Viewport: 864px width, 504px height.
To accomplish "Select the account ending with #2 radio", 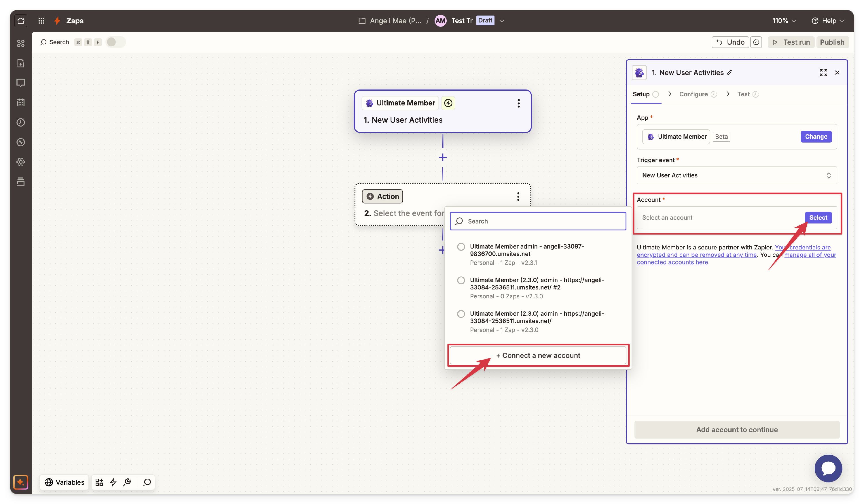I will coord(461,280).
